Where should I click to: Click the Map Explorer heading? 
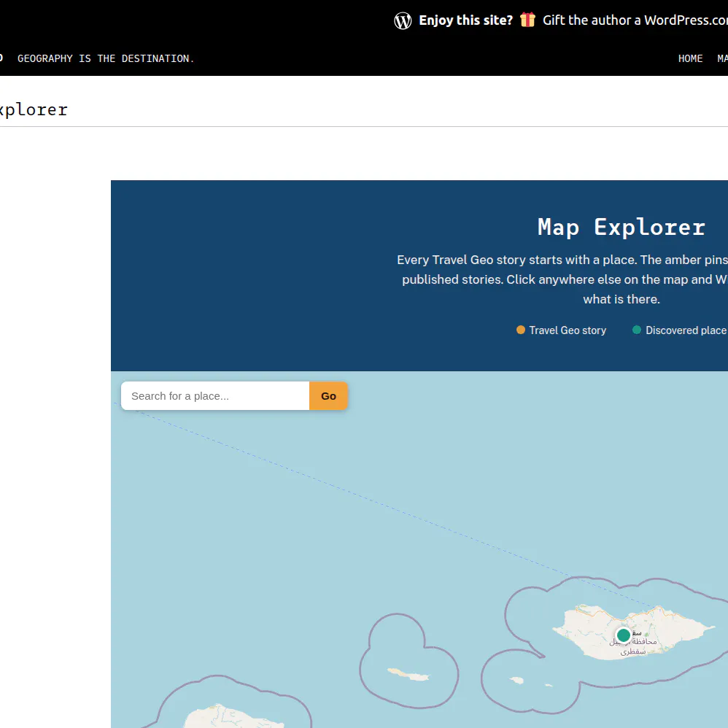click(x=621, y=227)
